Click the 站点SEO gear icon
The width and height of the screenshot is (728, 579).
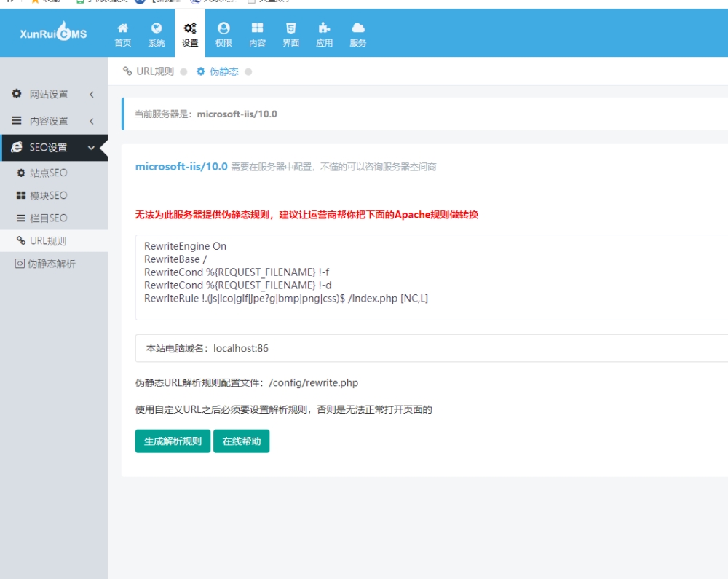[21, 173]
